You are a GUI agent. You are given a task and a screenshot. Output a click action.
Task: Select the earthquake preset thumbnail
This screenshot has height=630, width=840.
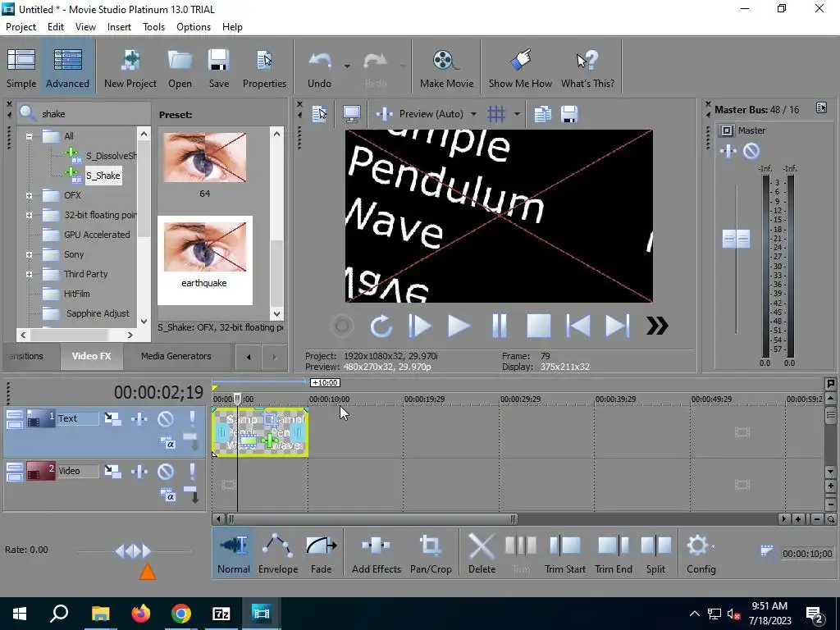pos(204,260)
